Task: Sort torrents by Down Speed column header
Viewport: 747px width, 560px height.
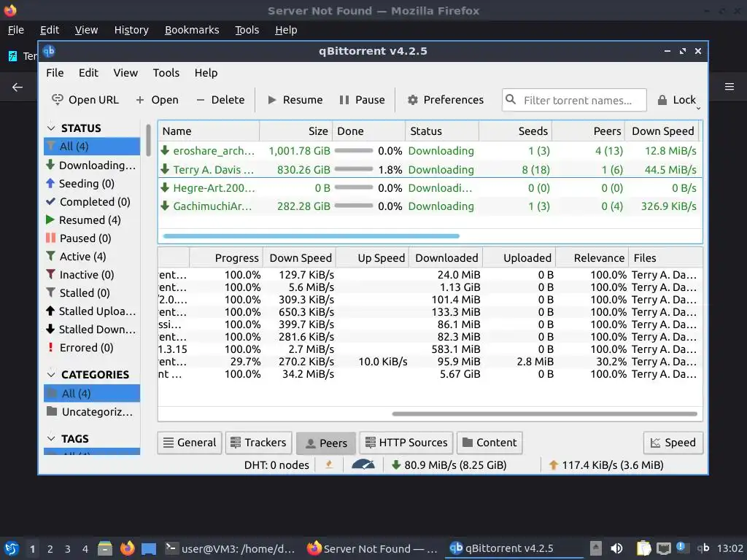Action: (662, 131)
